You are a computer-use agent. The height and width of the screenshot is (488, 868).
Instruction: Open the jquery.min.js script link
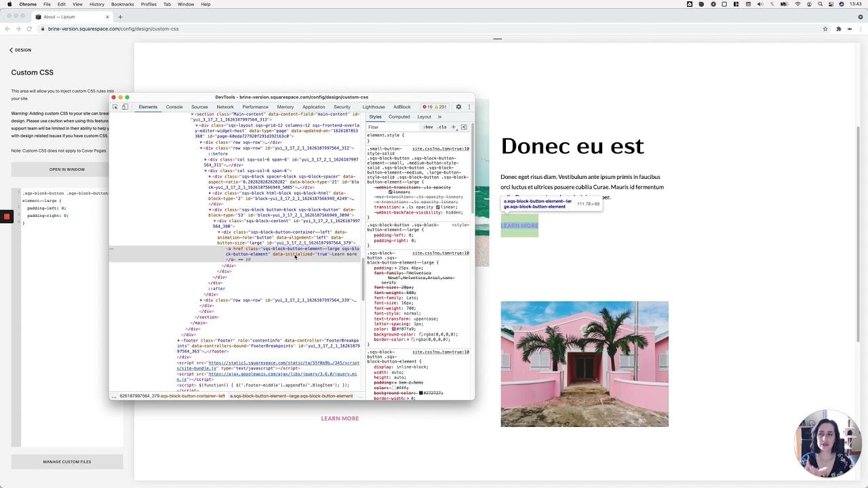click(x=267, y=376)
